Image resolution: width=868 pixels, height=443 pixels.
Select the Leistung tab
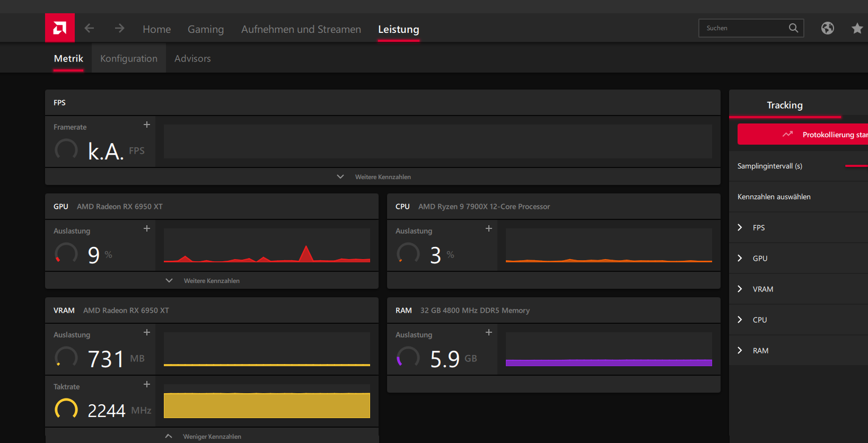click(x=399, y=29)
